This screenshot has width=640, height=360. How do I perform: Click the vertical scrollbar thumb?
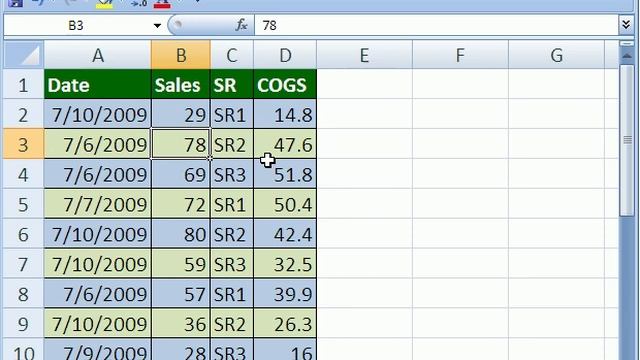point(627,140)
